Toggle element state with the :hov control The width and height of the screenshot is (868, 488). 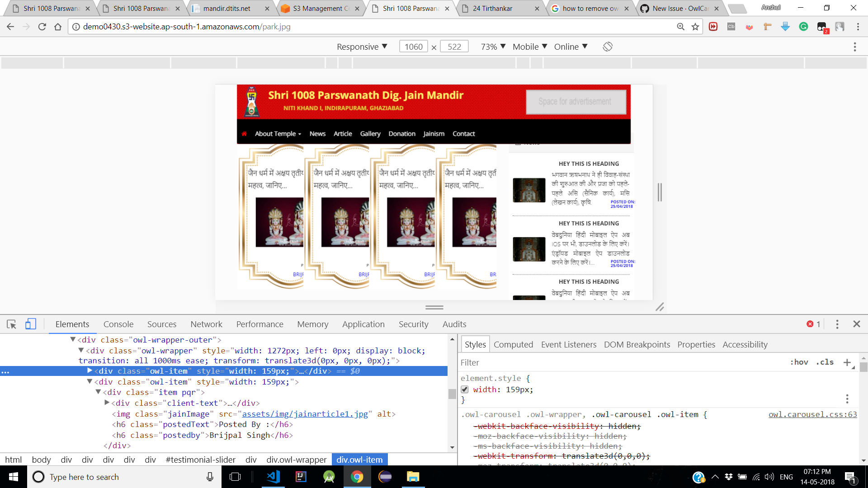(799, 362)
